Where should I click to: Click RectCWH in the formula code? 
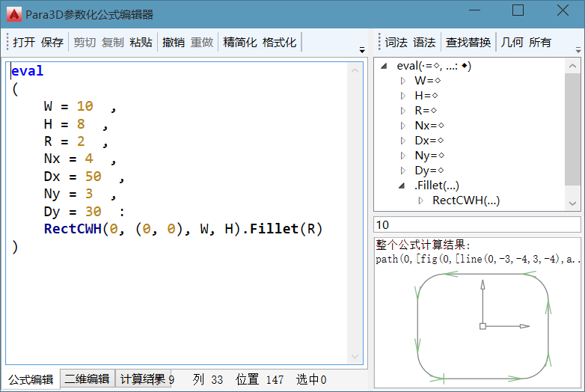tap(73, 229)
